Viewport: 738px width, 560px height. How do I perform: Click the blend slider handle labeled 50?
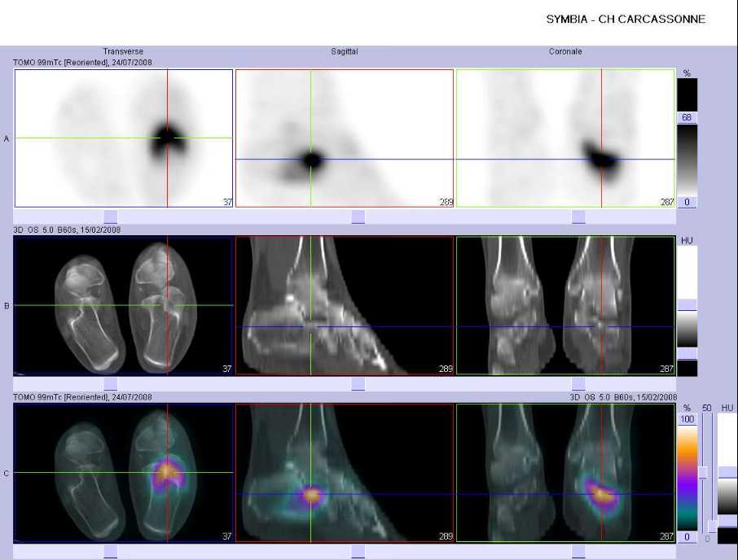[703, 472]
